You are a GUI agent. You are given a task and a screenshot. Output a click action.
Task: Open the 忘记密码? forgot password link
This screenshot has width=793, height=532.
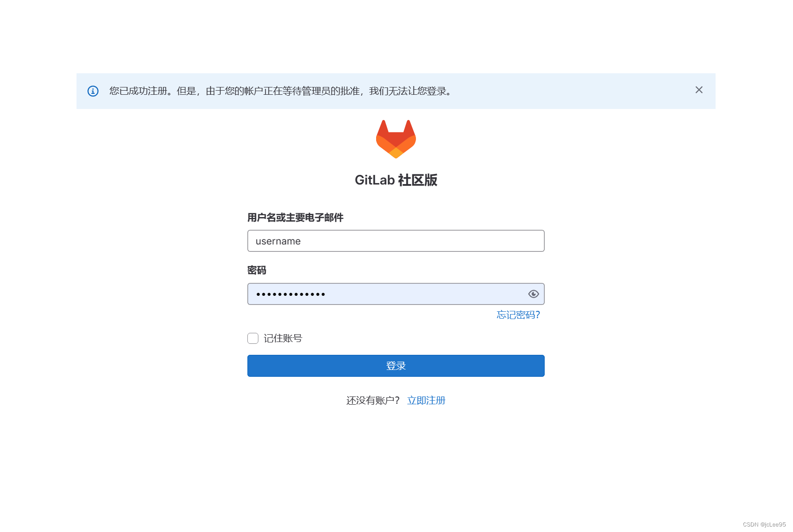click(x=518, y=315)
